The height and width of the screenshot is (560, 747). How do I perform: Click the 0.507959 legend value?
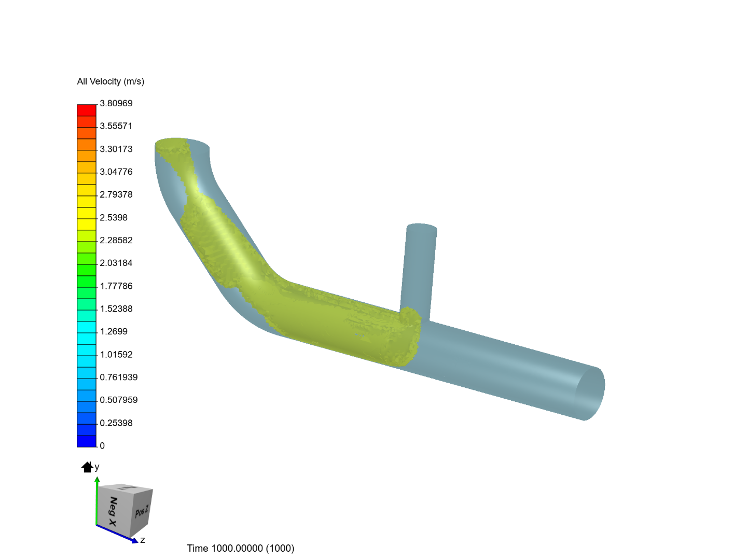tap(119, 400)
